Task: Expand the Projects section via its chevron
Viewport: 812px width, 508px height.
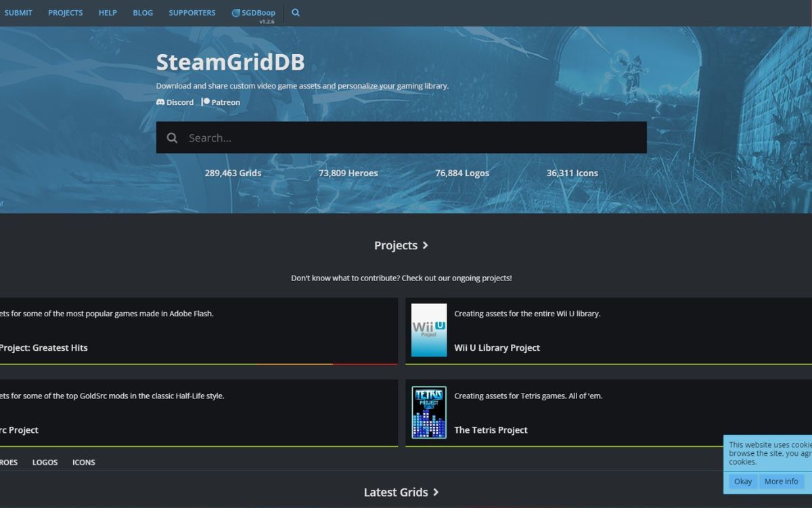Action: tap(426, 245)
